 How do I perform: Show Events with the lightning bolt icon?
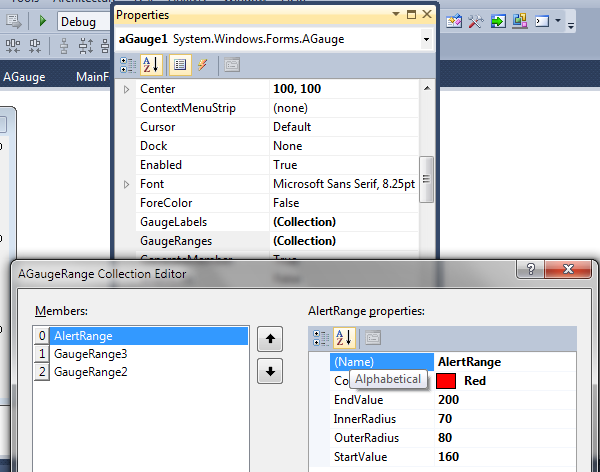pyautogui.click(x=203, y=65)
